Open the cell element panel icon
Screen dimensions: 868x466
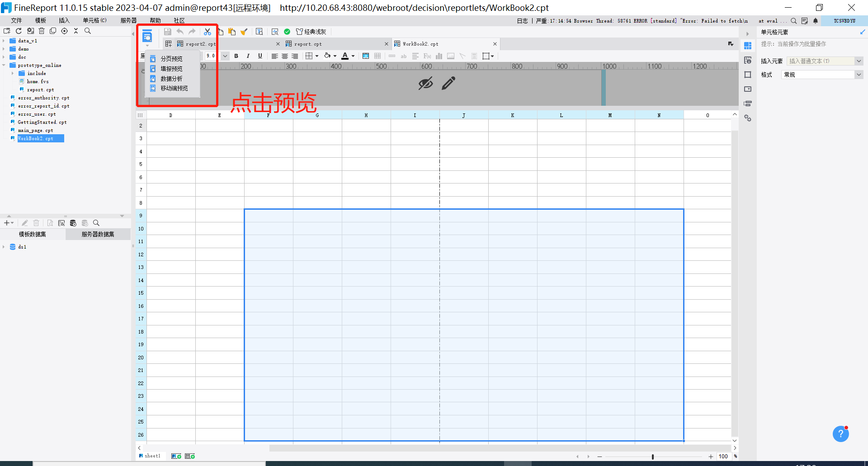748,46
